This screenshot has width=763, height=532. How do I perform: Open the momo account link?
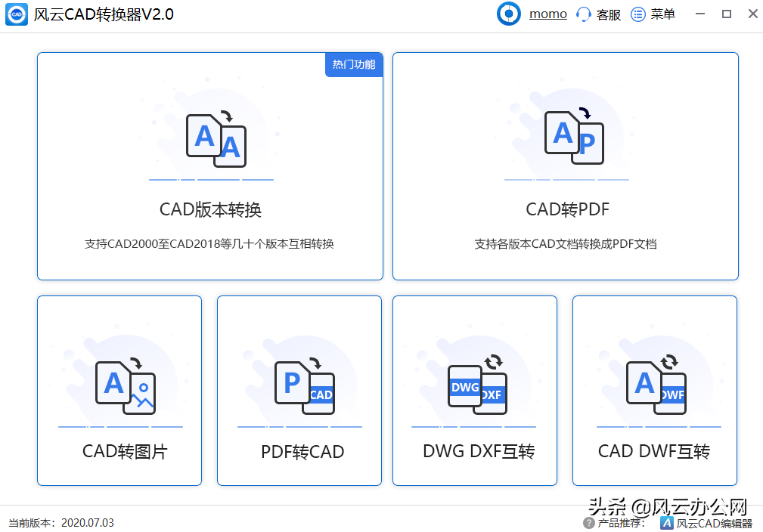click(548, 14)
